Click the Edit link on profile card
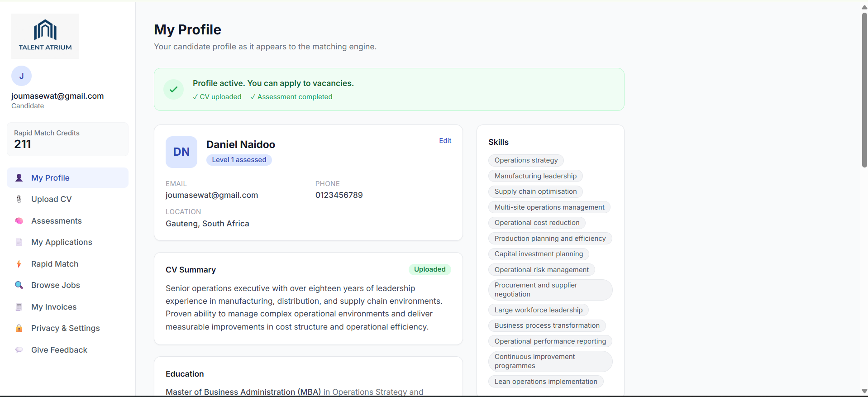 [445, 141]
